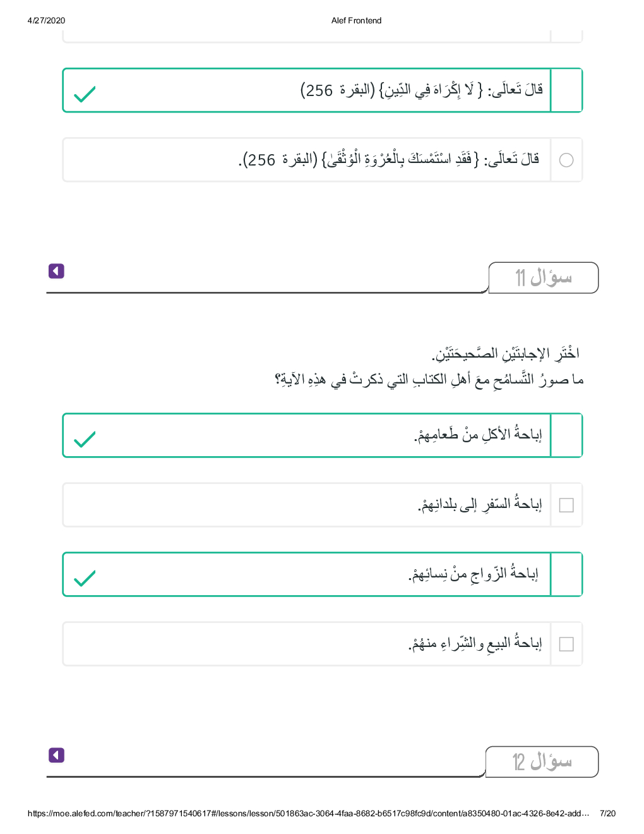Click the Alef Frontend page title
644x834 pixels.
(x=356, y=20)
